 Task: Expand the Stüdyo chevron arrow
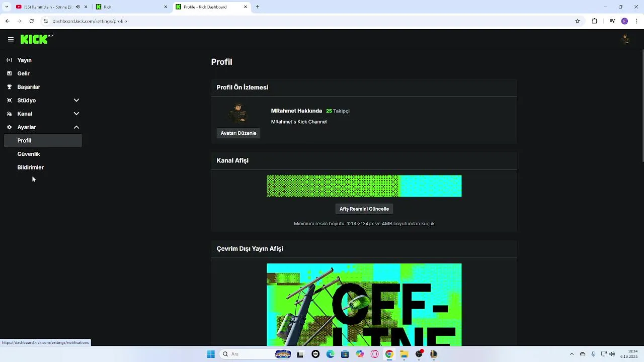(x=76, y=100)
